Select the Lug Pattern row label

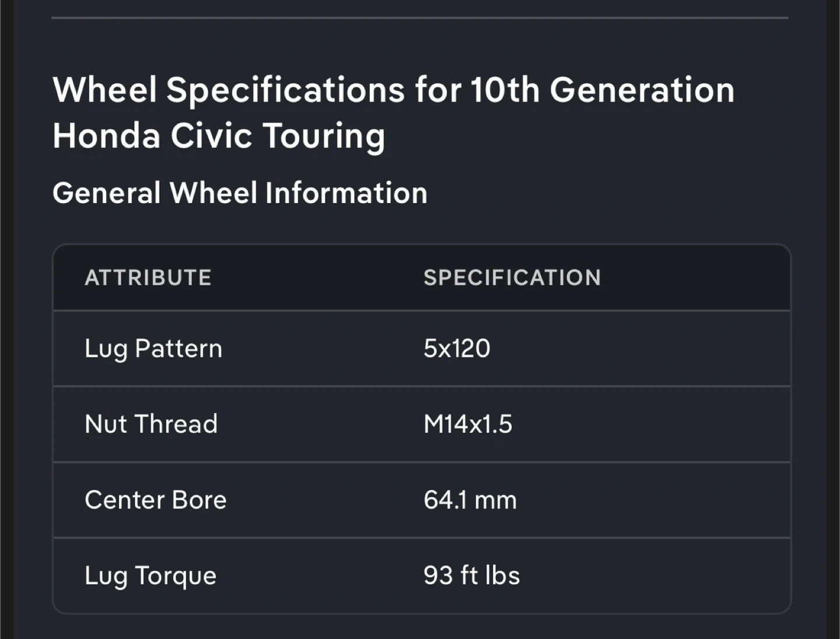tap(153, 349)
